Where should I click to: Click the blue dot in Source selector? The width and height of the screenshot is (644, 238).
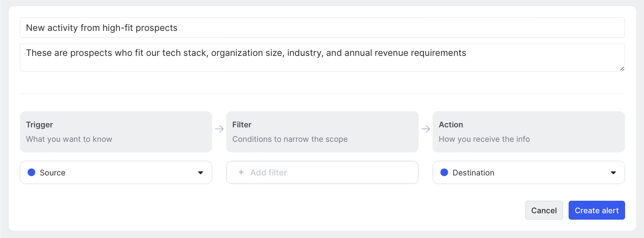(x=31, y=172)
